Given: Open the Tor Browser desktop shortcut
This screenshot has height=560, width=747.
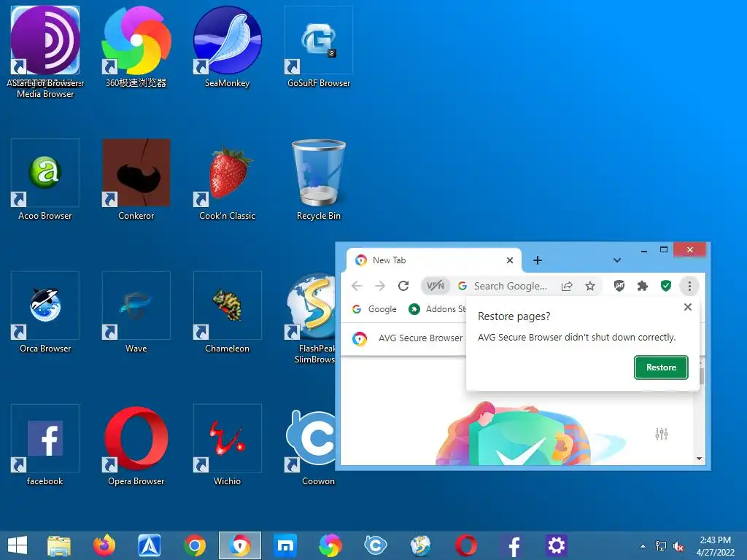Looking at the screenshot, I should [x=45, y=41].
